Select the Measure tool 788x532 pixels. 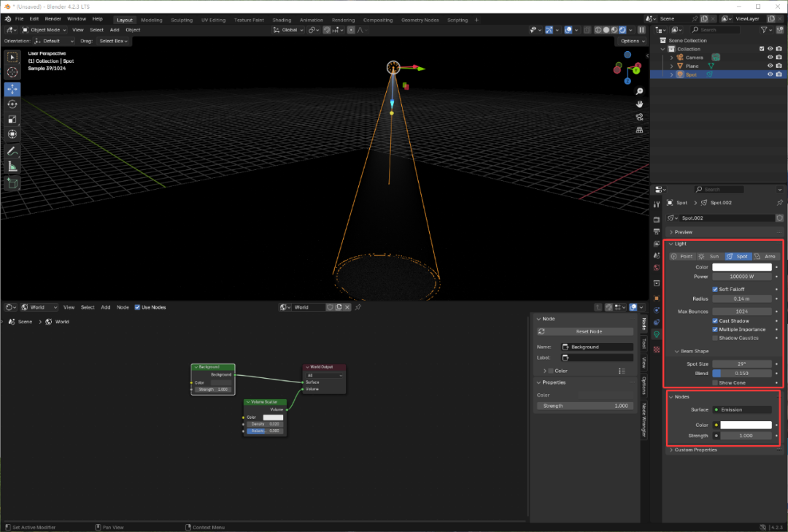pyautogui.click(x=12, y=166)
